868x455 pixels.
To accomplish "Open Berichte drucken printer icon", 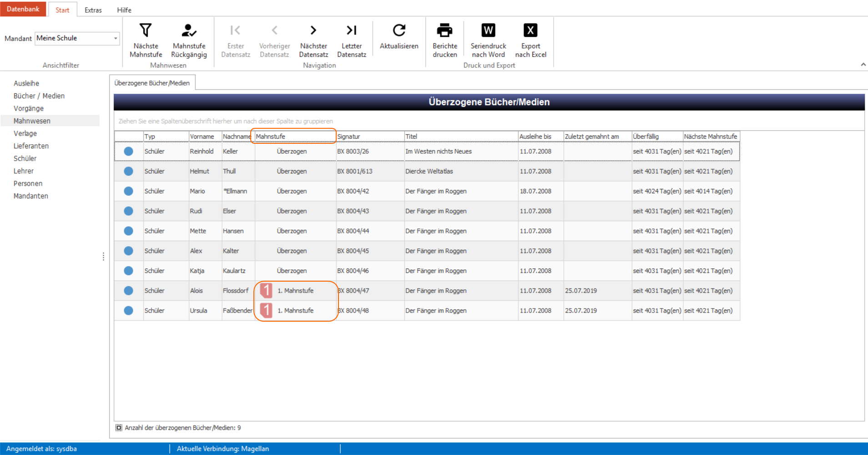I will 444,30.
